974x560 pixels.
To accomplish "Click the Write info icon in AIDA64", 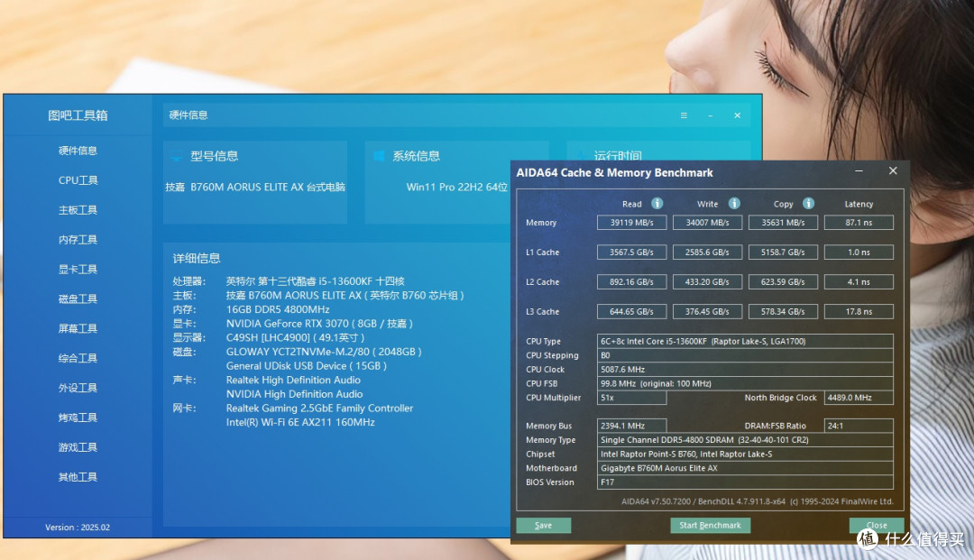I will 734,204.
